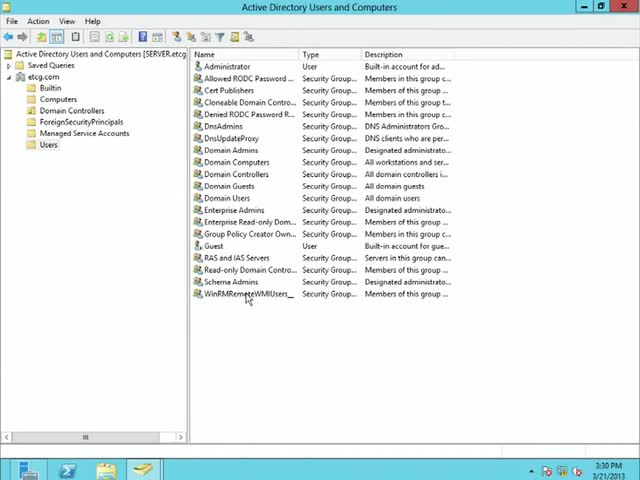Viewport: 640px width, 480px height.
Task: Select the DnsAdmins group
Action: 223,127
